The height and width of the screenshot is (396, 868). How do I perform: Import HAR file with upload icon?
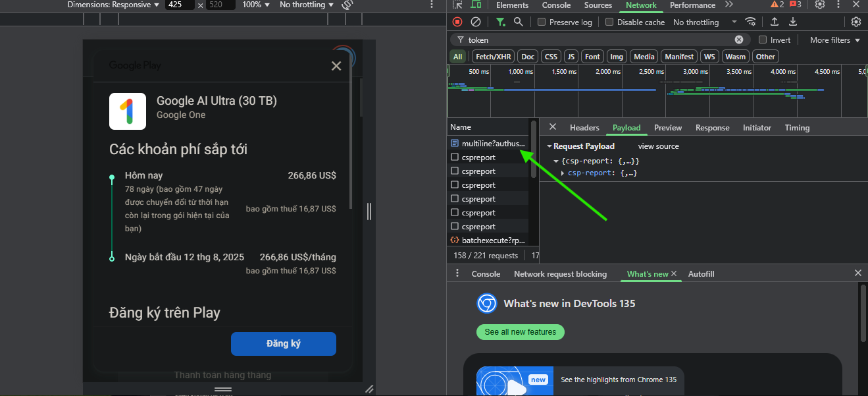click(x=775, y=22)
